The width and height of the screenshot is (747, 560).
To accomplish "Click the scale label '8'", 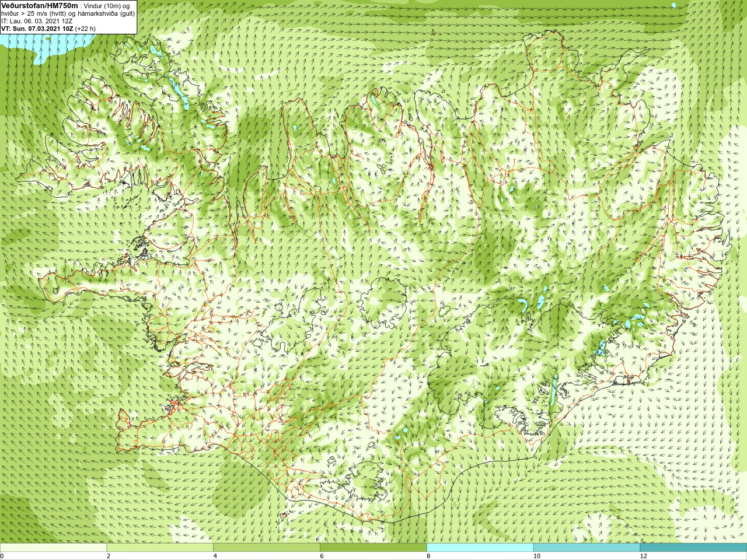I will coord(428,556).
